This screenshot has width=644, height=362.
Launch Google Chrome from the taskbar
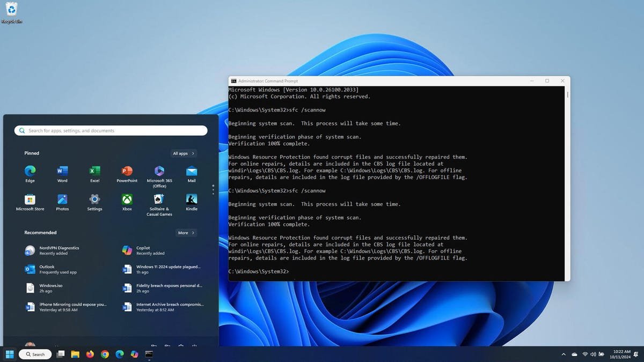pos(105,354)
